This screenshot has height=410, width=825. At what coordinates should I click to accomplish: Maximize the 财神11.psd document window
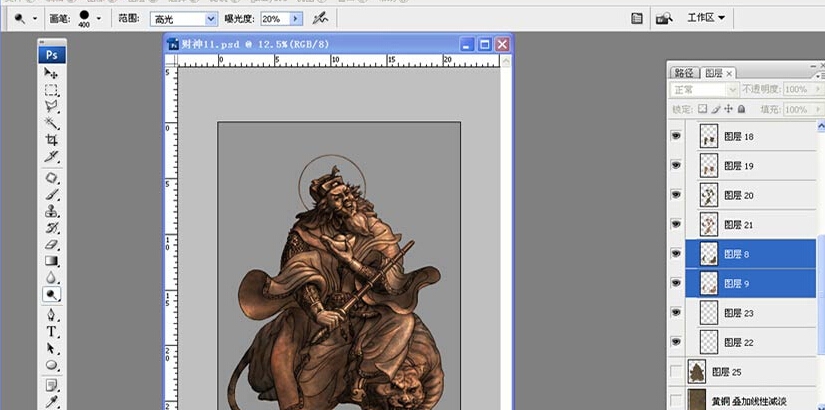(x=484, y=44)
